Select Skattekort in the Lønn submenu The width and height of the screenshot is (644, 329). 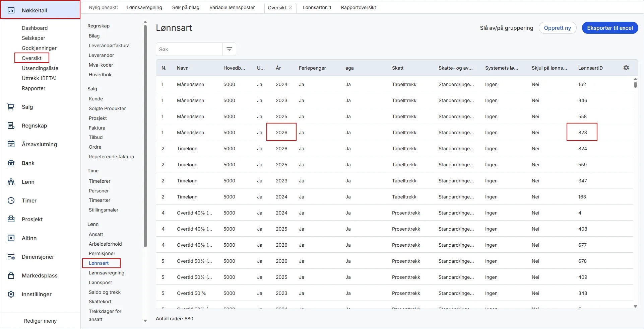[x=100, y=302]
